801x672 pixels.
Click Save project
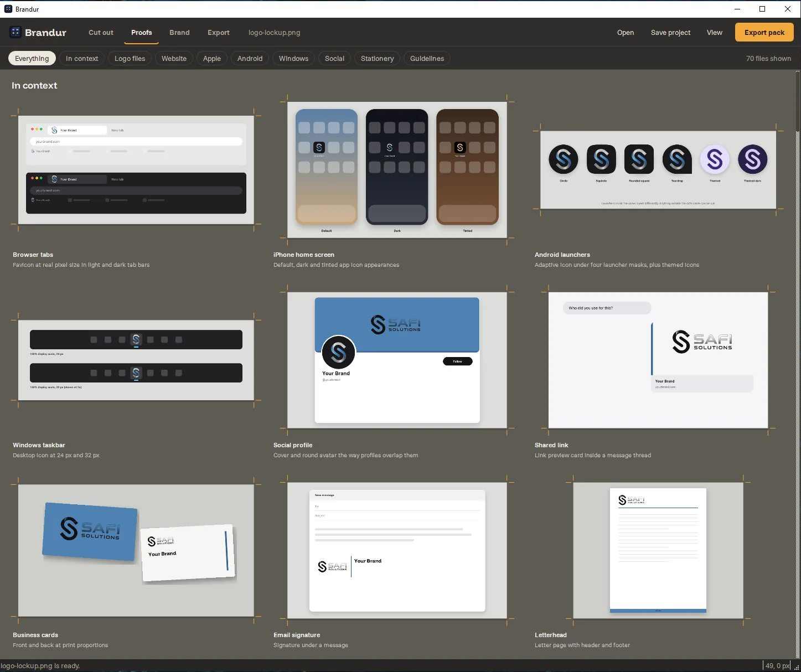(x=670, y=33)
